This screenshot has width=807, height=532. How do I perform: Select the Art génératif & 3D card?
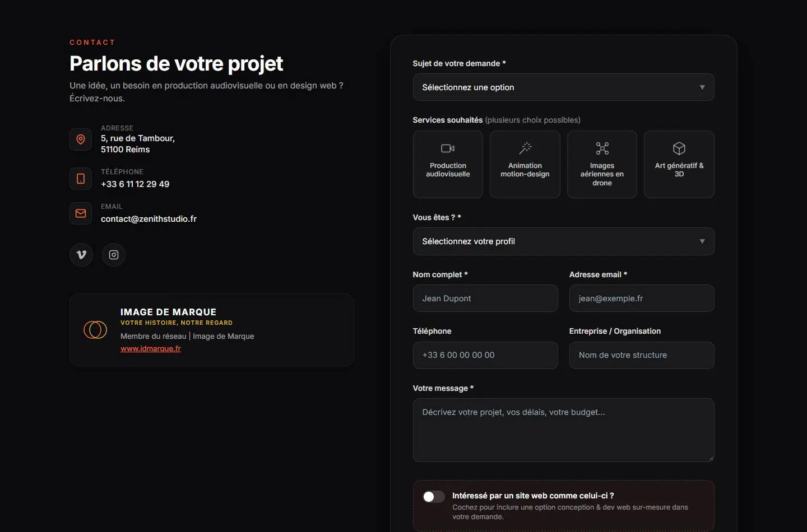tap(679, 164)
